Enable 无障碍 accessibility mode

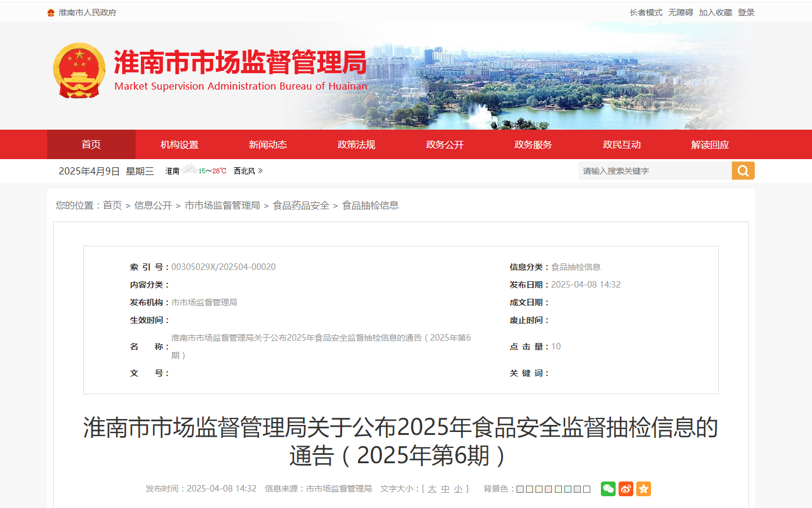(680, 12)
